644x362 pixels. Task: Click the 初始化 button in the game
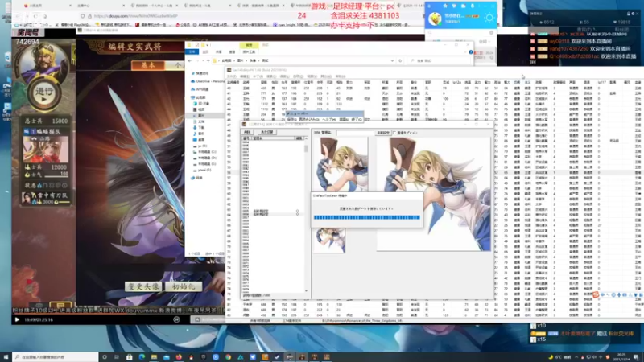tap(184, 286)
